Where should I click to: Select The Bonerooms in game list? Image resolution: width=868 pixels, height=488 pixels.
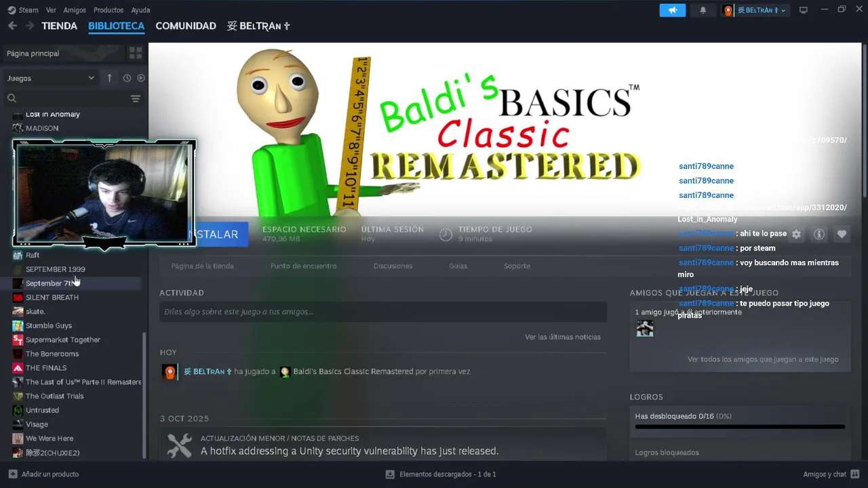pos(52,354)
